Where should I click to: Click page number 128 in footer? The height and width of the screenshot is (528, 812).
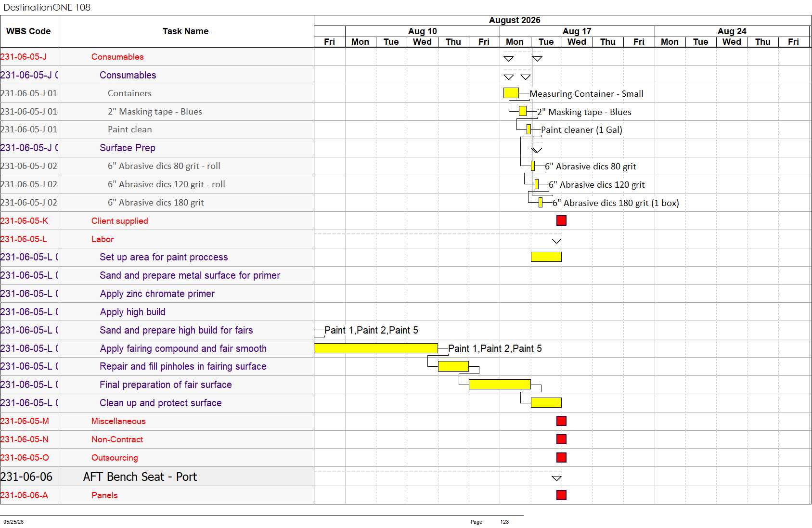[504, 522]
